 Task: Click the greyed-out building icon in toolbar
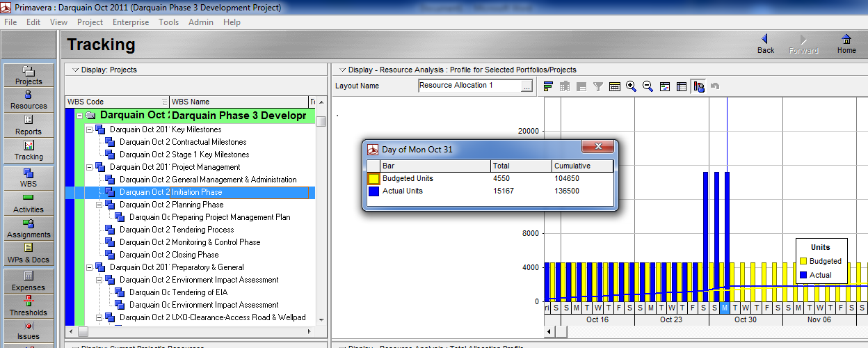coord(565,86)
